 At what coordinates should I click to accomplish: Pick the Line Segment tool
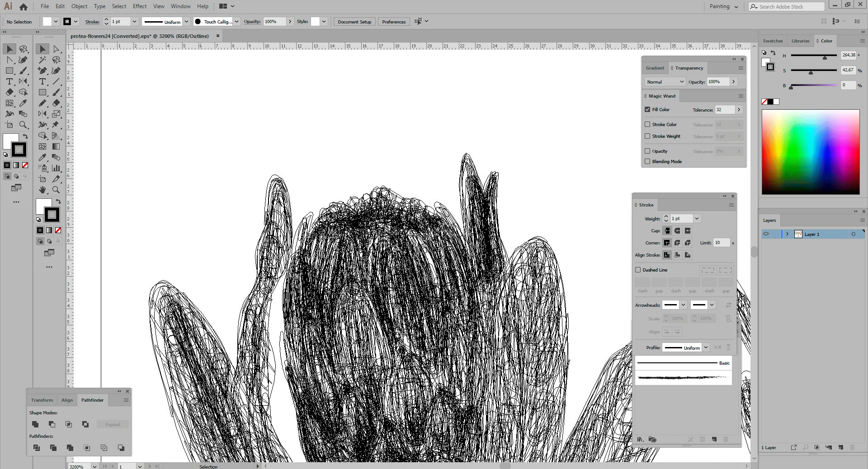[57, 81]
